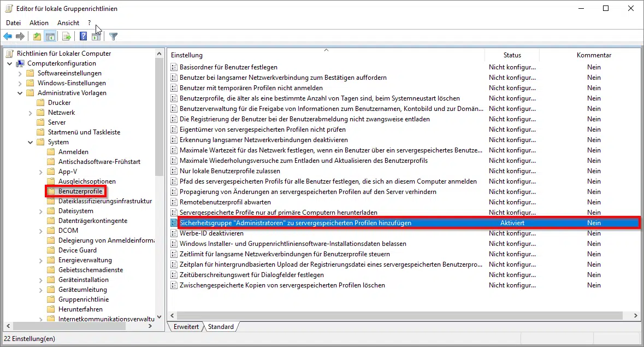Viewport: 644px width, 347px height.
Task: Open Help via blue question mark icon
Action: (x=83, y=37)
